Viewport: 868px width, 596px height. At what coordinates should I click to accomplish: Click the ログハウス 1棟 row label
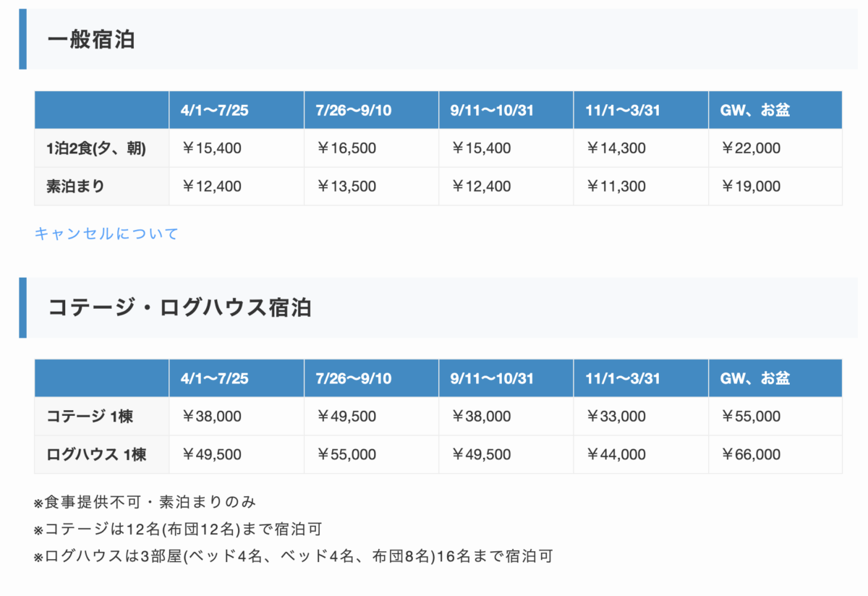pos(96,455)
